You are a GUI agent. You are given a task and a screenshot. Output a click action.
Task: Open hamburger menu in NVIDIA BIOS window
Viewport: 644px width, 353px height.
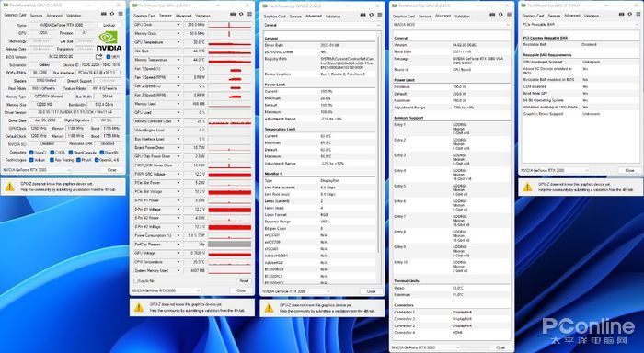click(509, 15)
